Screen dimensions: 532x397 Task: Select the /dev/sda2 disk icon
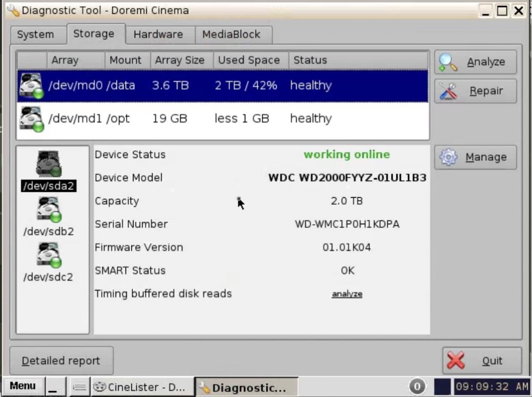coord(48,165)
